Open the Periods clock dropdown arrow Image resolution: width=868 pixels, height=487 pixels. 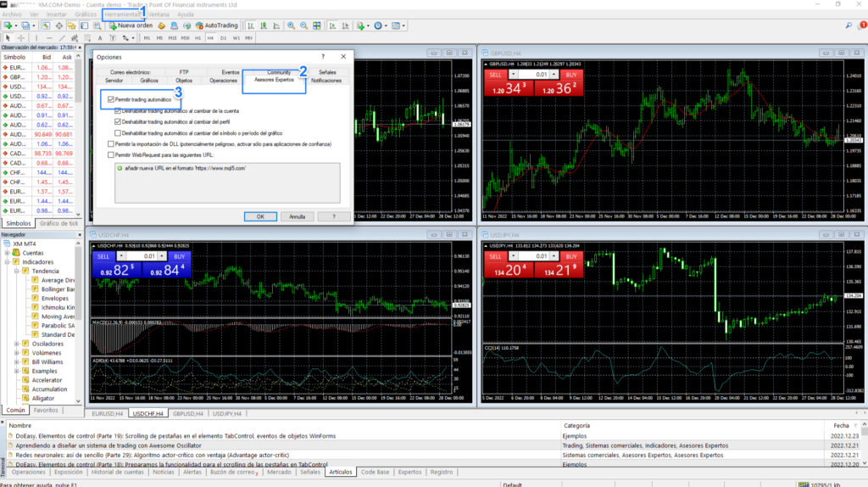pyautogui.click(x=386, y=25)
